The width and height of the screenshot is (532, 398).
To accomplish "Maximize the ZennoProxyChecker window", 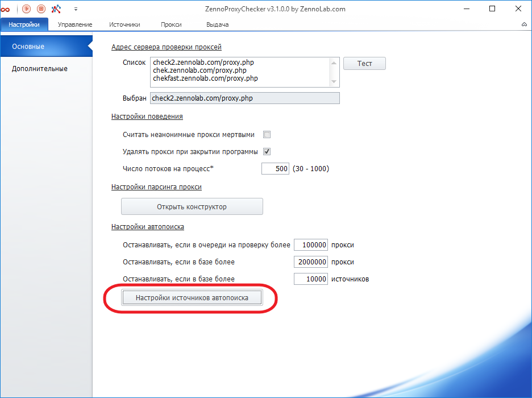I will tap(492, 9).
